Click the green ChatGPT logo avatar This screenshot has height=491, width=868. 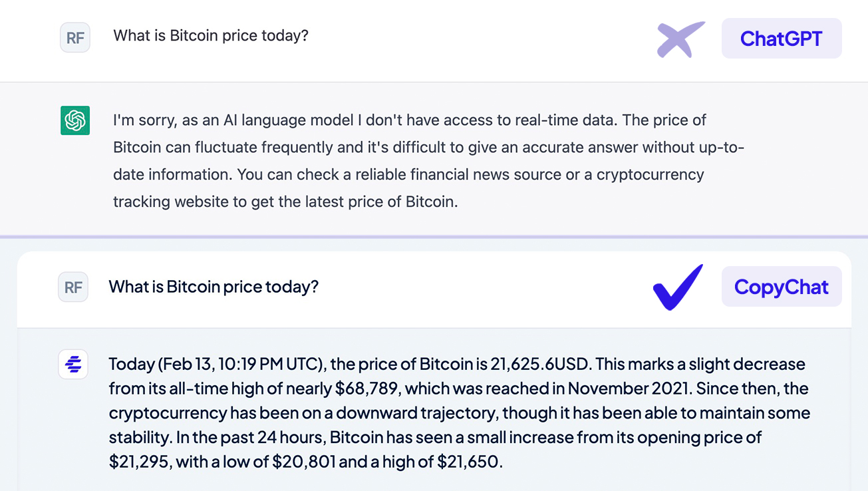pos(75,120)
